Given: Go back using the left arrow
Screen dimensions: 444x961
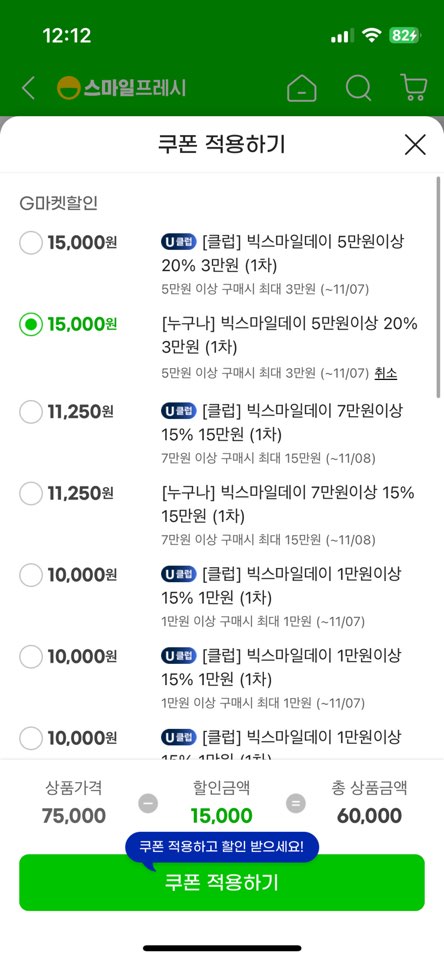Looking at the screenshot, I should 28,88.
